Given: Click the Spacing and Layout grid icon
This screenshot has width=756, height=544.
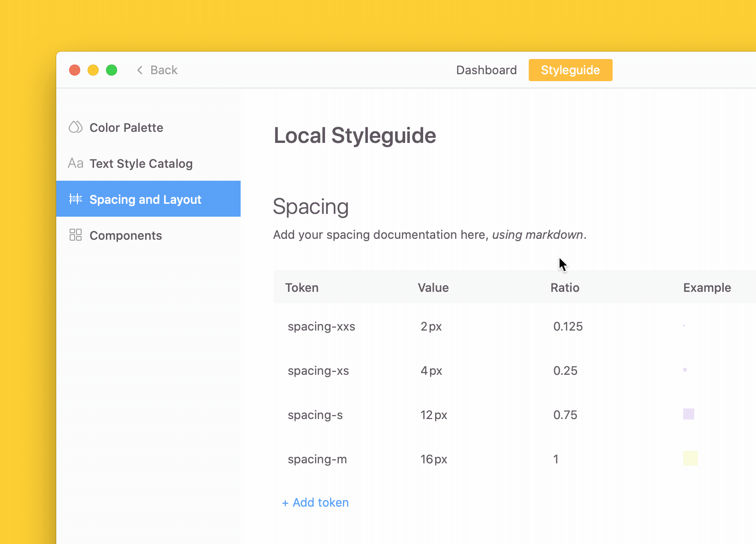Looking at the screenshot, I should click(x=76, y=199).
